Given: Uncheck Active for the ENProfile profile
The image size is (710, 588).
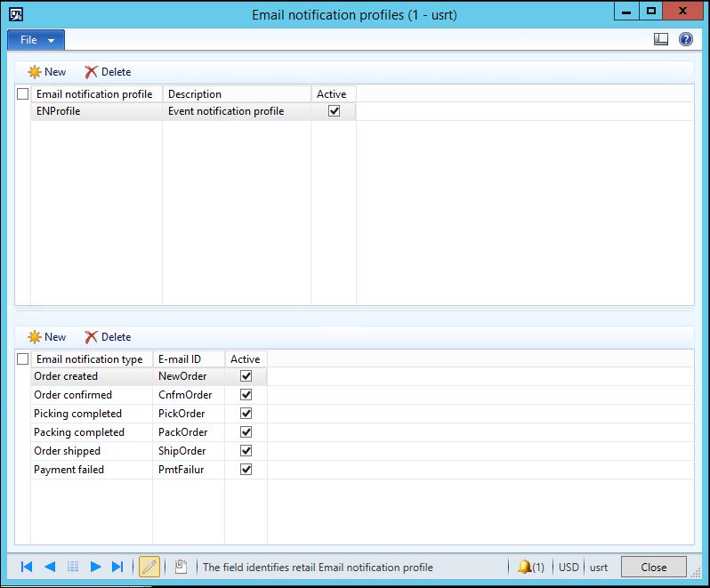Looking at the screenshot, I should pyautogui.click(x=334, y=111).
